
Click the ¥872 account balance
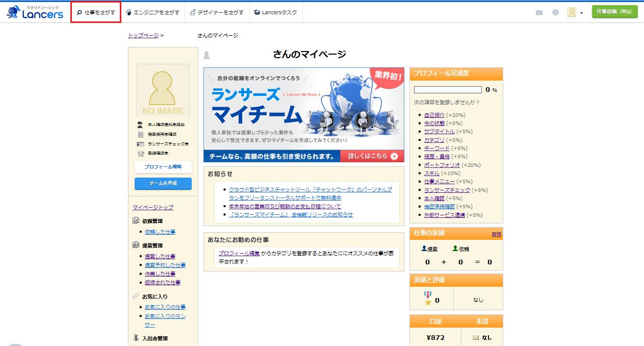(x=435, y=337)
